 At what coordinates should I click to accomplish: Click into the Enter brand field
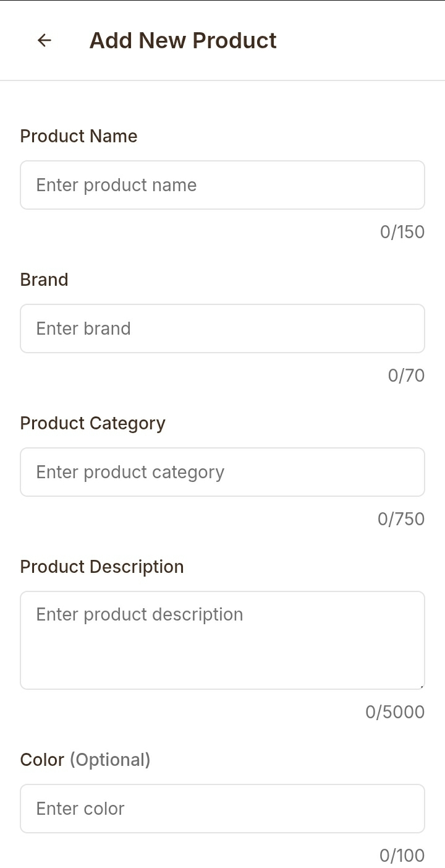[x=222, y=329]
